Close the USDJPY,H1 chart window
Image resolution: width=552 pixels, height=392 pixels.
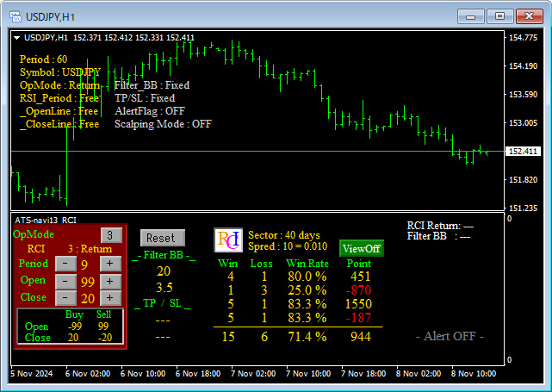coord(529,16)
